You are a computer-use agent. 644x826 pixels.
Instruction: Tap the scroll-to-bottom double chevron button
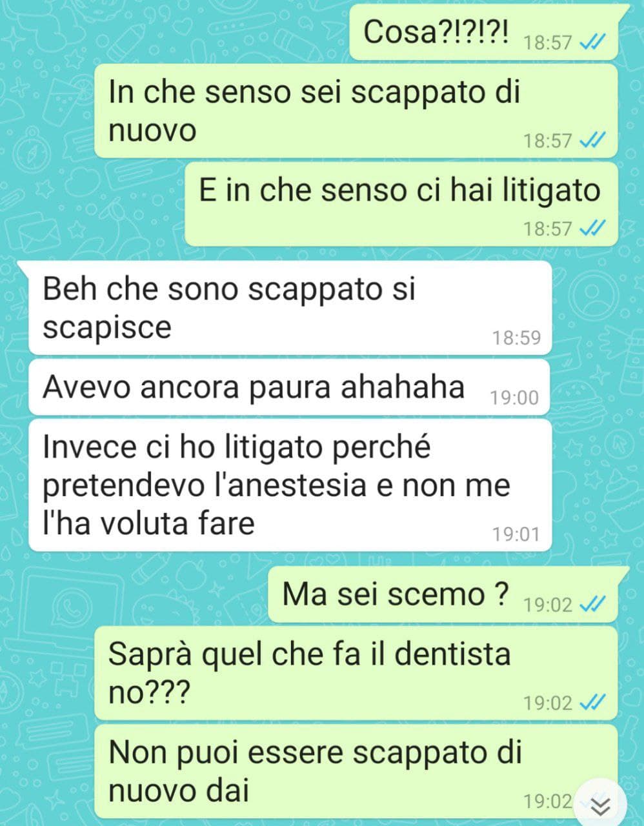[601, 804]
